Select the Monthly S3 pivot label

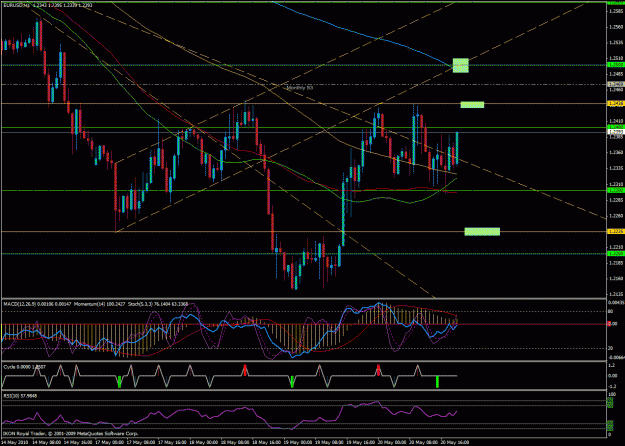click(299, 88)
